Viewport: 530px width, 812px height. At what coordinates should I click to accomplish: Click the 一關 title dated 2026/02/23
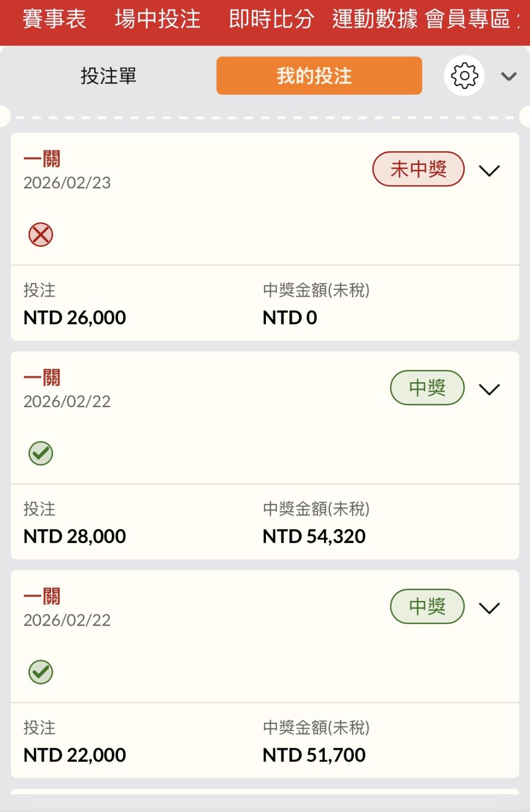(42, 159)
